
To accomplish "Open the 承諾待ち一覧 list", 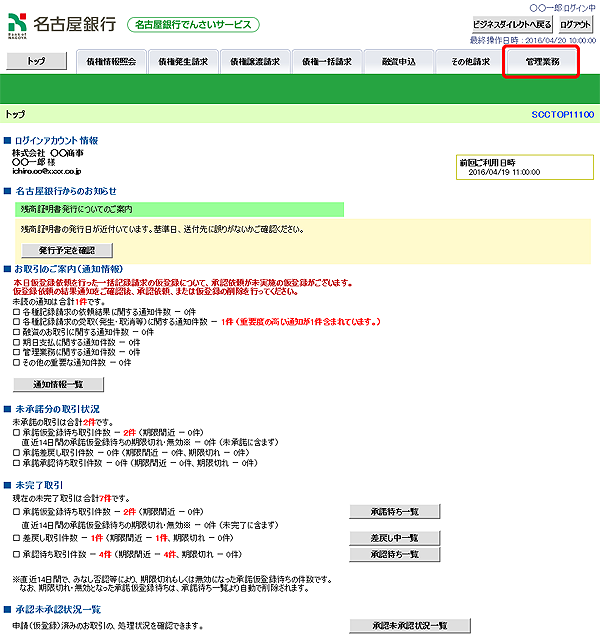I will coord(394,511).
